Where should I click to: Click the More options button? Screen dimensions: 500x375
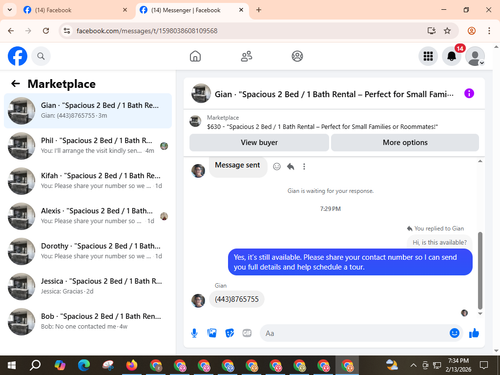point(405,142)
